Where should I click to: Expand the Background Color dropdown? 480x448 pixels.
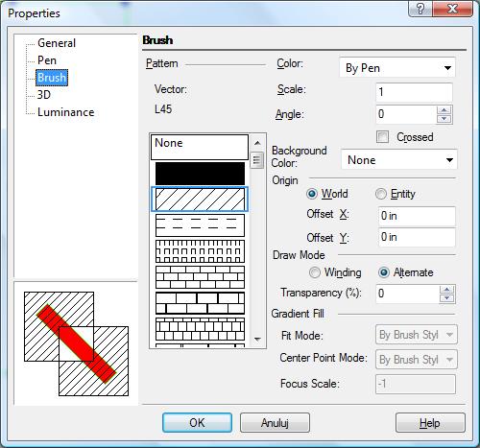[399, 160]
